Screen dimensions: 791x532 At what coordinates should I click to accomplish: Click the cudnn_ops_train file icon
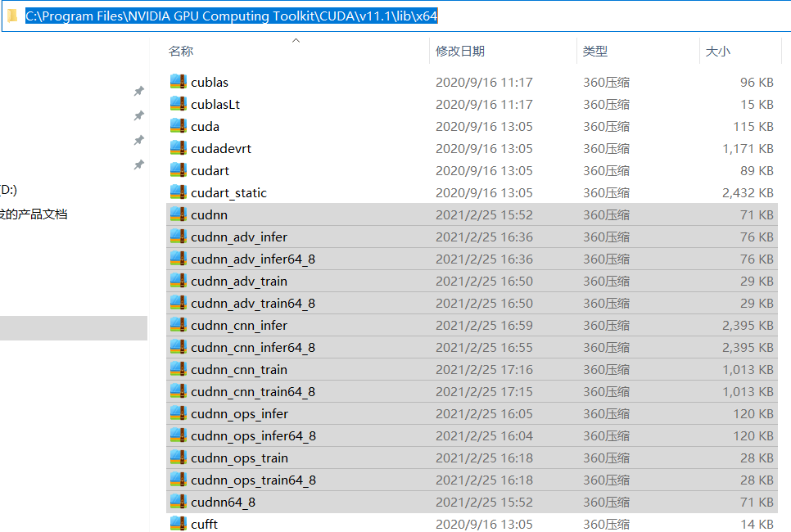tap(179, 458)
